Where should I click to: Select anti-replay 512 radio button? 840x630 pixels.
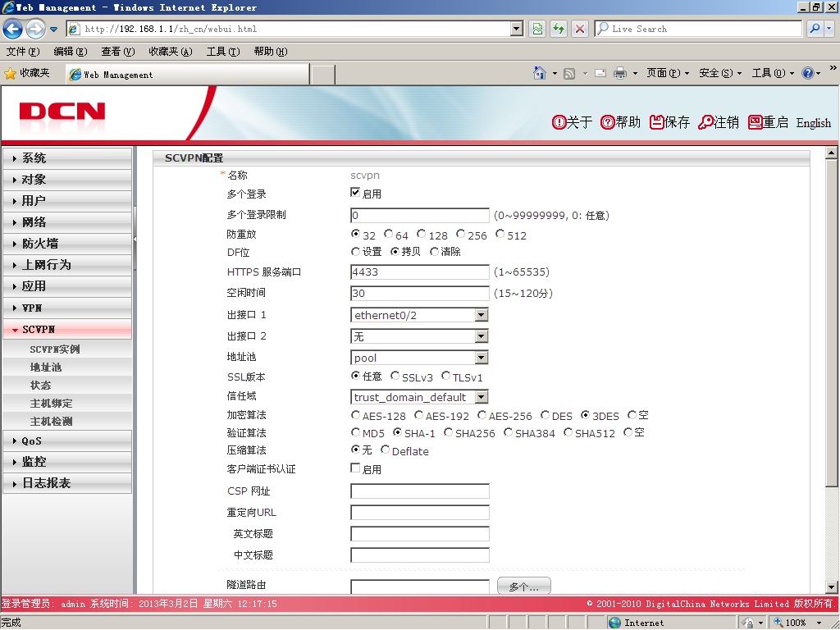(x=500, y=234)
